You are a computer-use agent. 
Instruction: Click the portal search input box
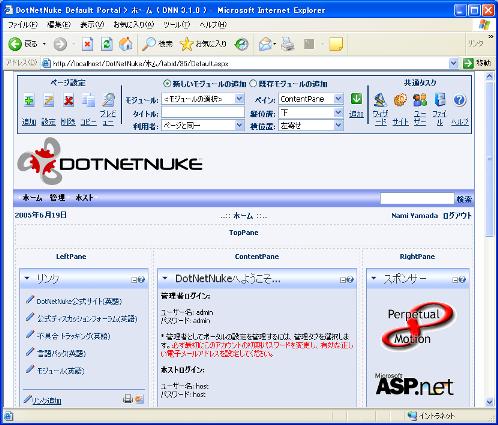[x=417, y=199]
